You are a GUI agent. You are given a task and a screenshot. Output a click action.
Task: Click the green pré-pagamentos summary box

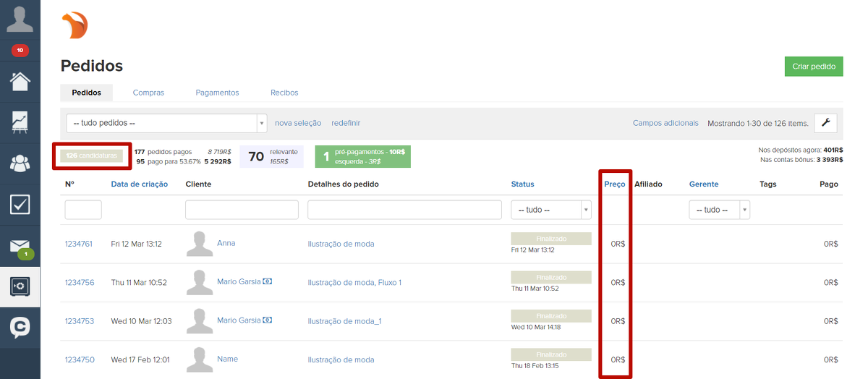tap(362, 156)
